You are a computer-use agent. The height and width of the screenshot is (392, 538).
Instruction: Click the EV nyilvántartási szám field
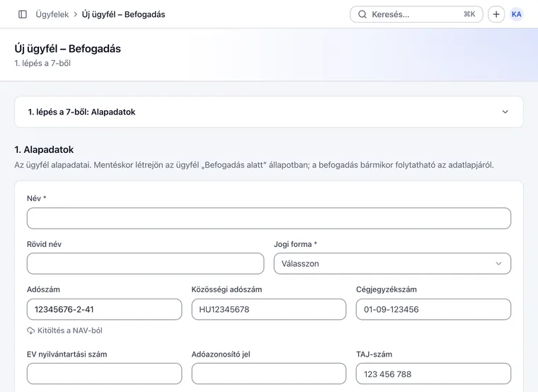pos(104,374)
